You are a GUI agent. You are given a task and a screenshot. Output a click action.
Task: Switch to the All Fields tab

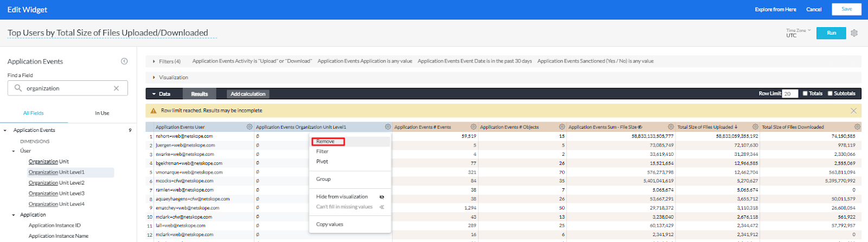click(x=34, y=113)
